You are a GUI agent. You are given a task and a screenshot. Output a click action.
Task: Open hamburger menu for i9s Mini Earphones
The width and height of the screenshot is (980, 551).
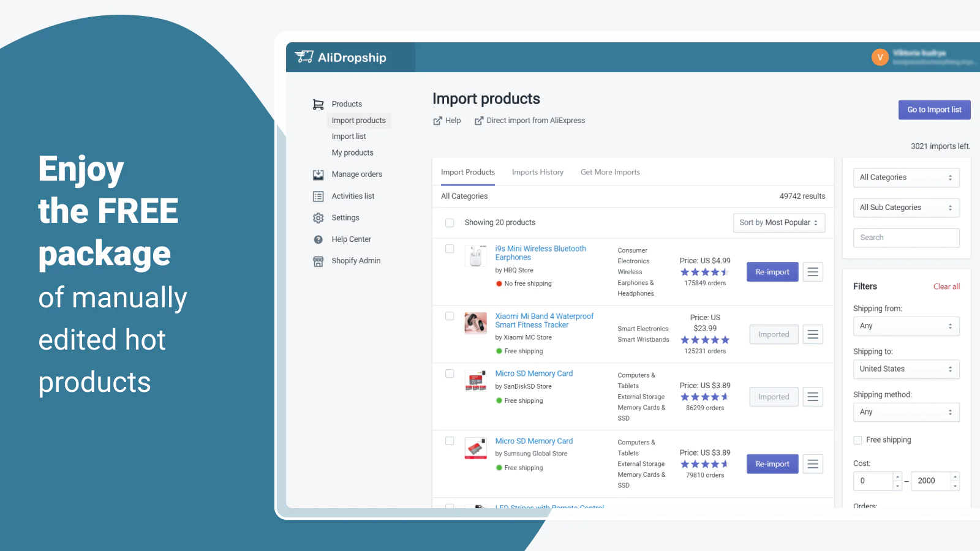pos(813,272)
